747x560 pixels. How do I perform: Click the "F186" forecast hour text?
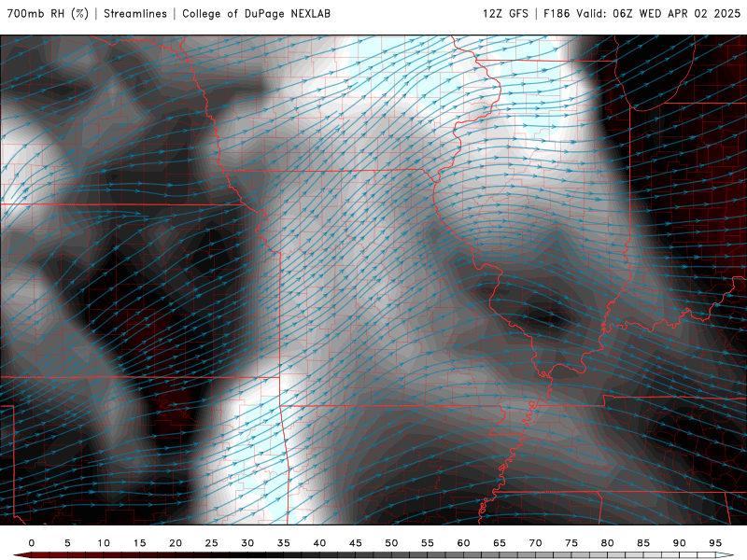557,14
